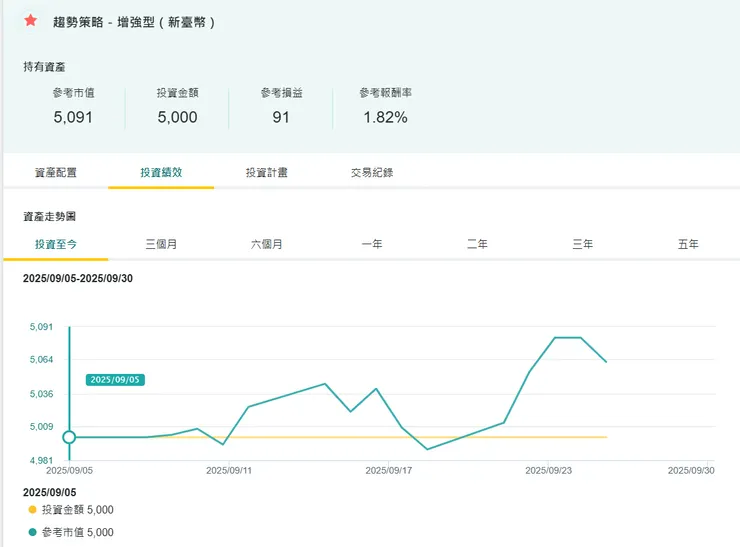Click the 5,064 y-axis label
740x547 pixels.
42,360
